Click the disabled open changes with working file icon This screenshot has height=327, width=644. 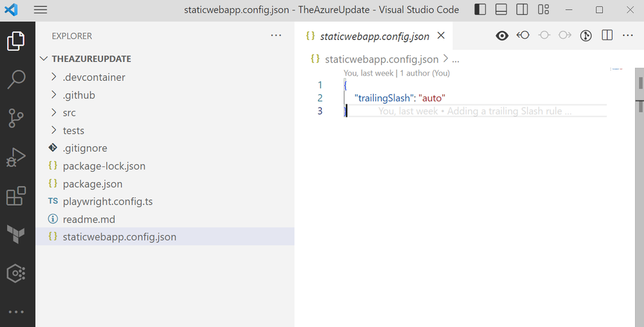[544, 35]
